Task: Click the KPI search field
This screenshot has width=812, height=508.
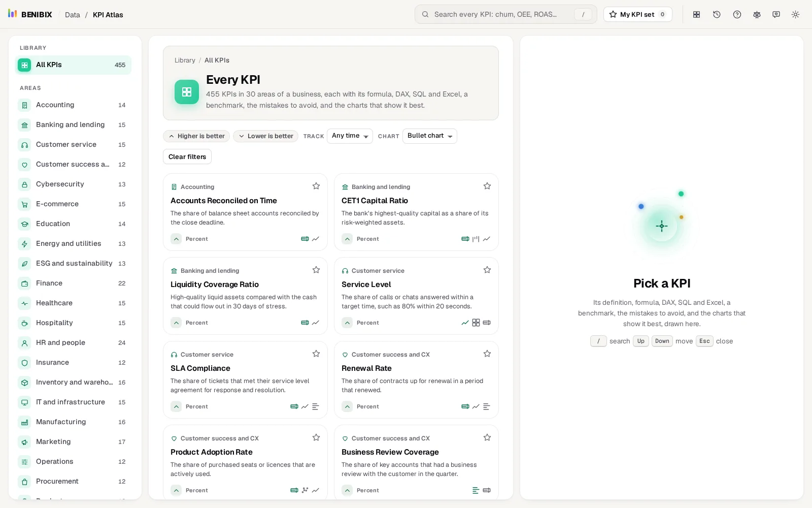Action: [506, 15]
